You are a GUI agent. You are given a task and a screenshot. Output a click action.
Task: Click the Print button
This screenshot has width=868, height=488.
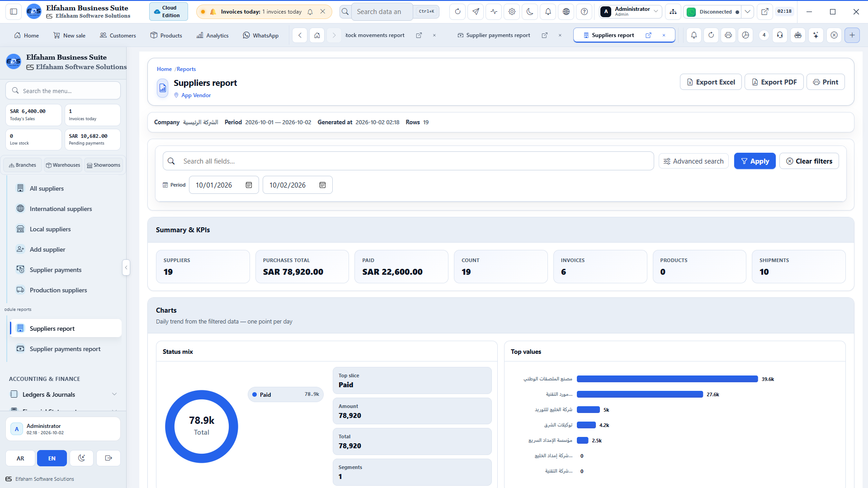click(826, 82)
